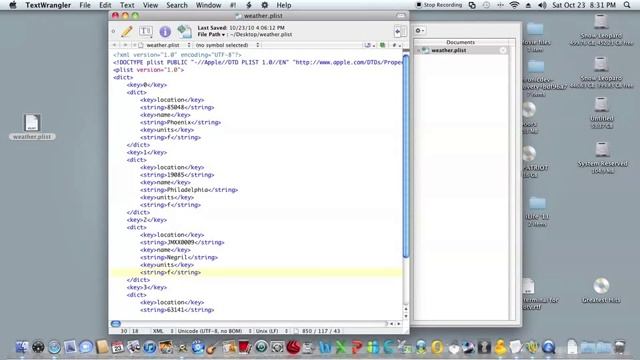Viewport: 640px width, 360px height.
Task: Click the pencil document-state icon
Action: [127, 31]
